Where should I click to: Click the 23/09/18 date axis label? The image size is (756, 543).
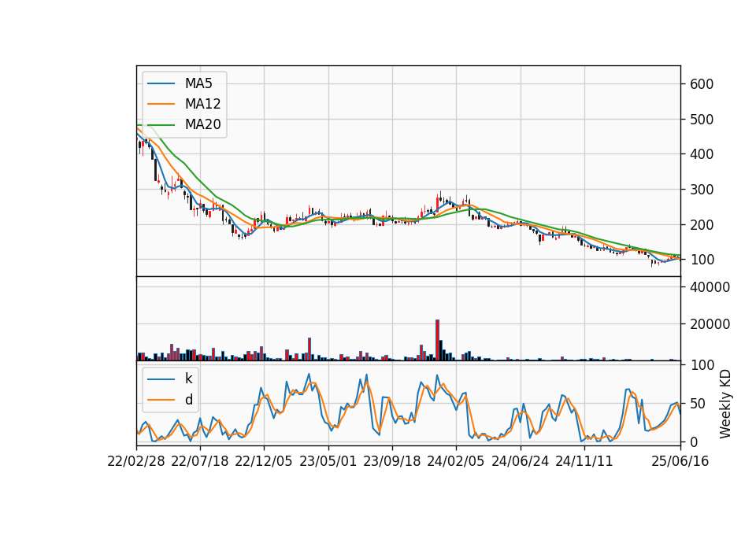392,461
